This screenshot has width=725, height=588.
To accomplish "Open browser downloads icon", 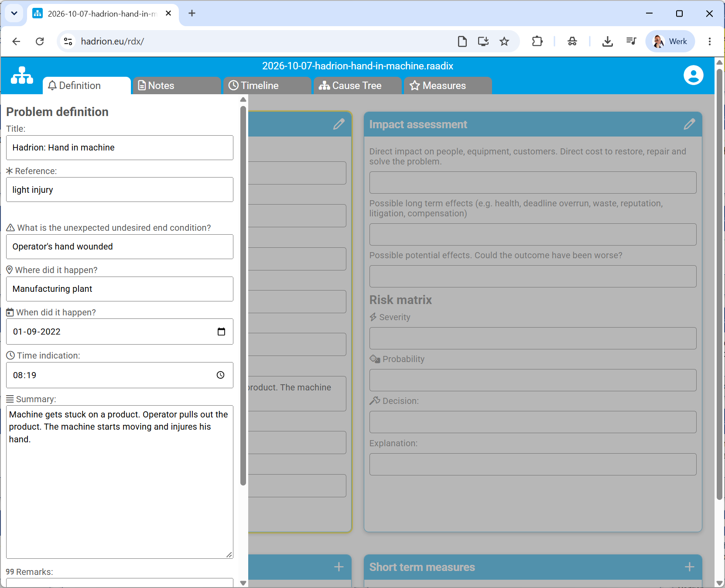I will pos(607,41).
